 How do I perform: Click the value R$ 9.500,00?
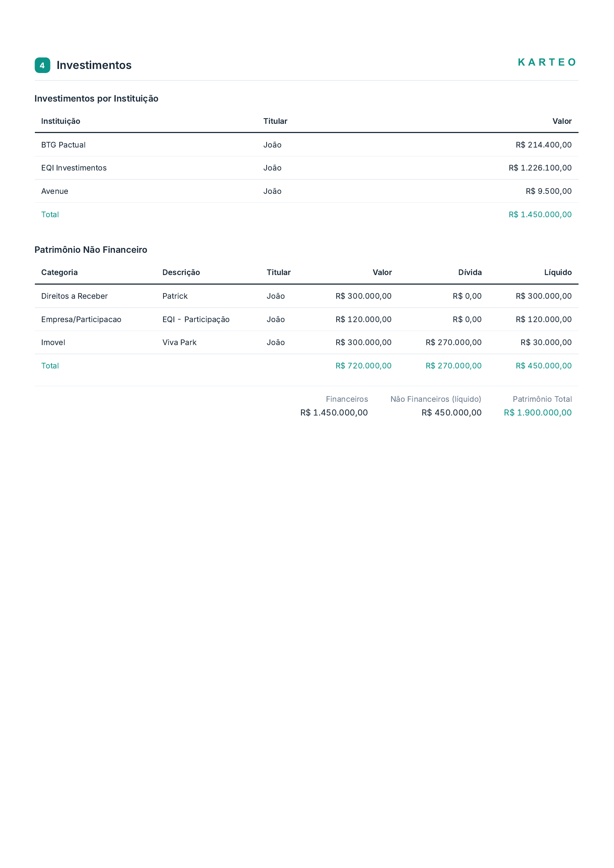[x=548, y=191]
